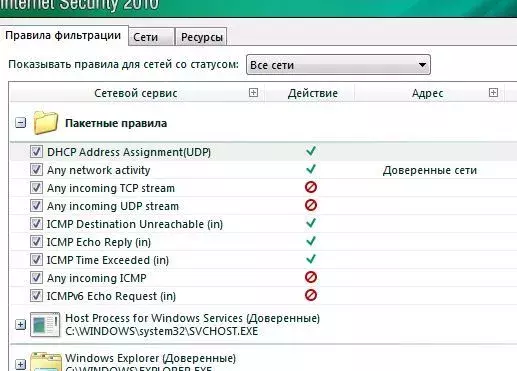Uncheck the DHCP Address Assignment(UDP) rule

point(36,152)
